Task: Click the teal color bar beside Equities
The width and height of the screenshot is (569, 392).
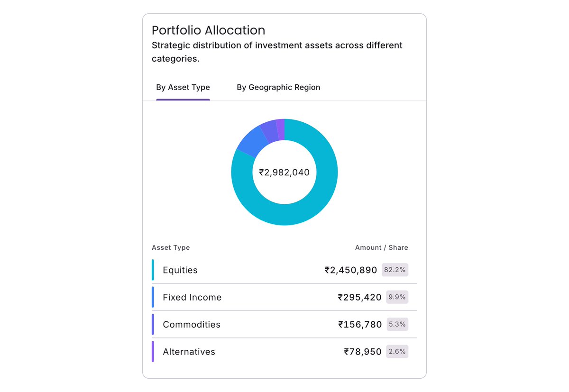Action: coord(153,270)
